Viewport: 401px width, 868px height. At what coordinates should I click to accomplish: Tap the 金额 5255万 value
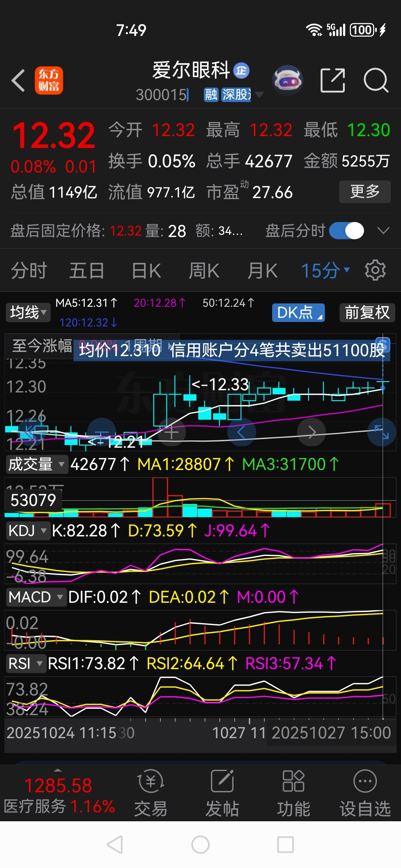[347, 161]
